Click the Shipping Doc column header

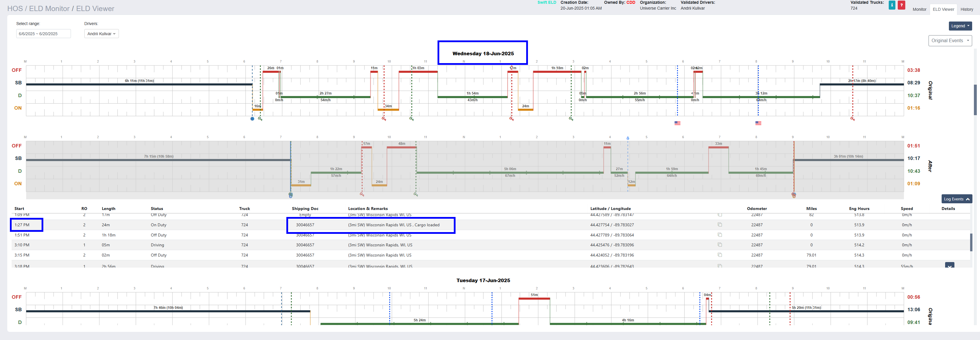(x=305, y=209)
